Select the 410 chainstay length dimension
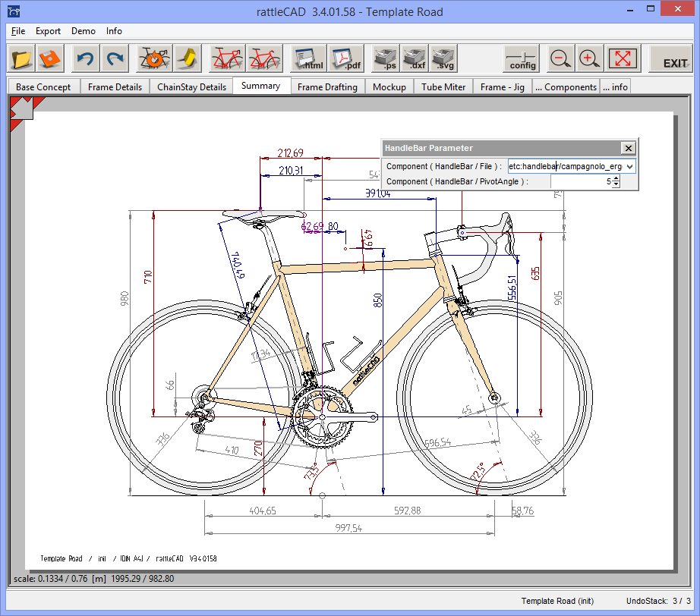 (232, 450)
